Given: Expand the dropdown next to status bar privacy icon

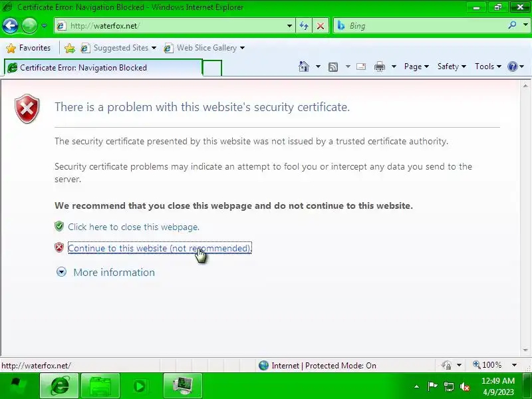Looking at the screenshot, I should tap(459, 365).
